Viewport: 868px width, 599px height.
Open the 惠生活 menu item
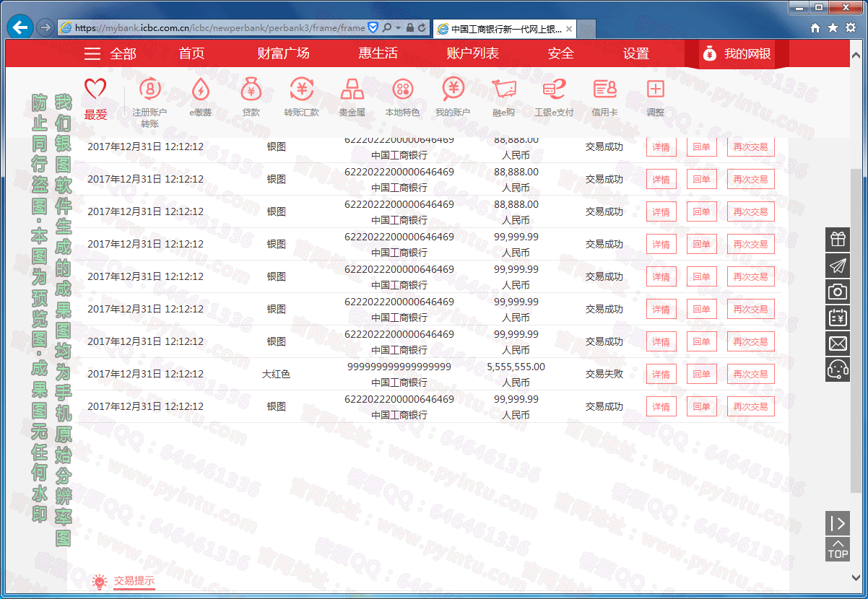[378, 53]
